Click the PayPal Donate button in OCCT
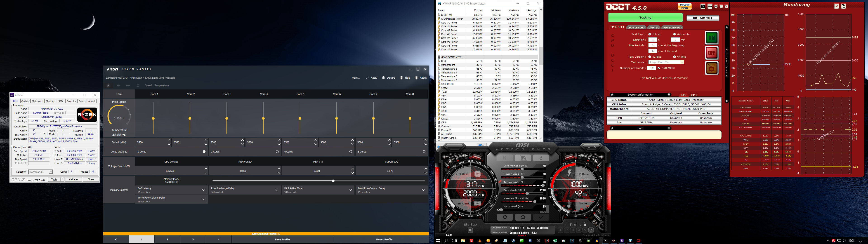 tap(685, 6)
